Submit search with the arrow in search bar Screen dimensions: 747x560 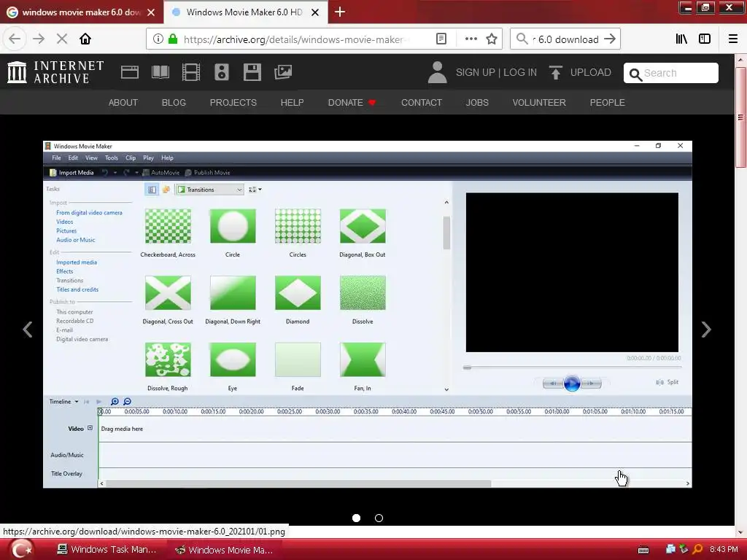(x=611, y=39)
